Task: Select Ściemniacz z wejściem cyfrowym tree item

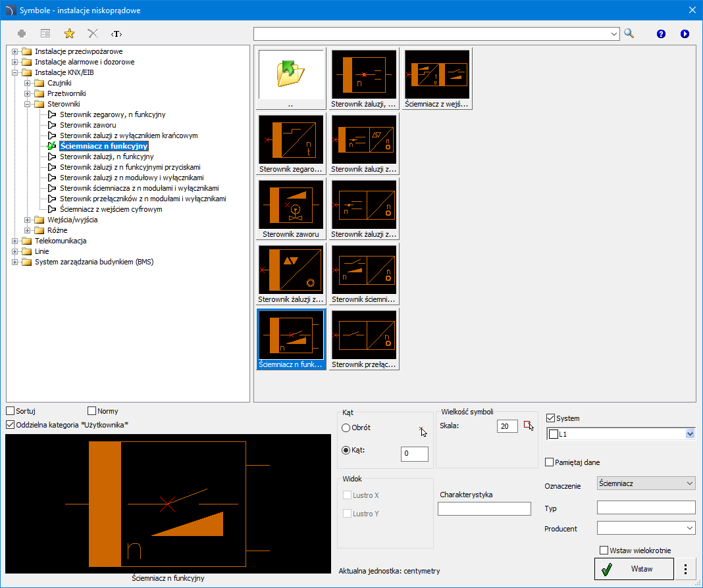Action: click(111, 209)
